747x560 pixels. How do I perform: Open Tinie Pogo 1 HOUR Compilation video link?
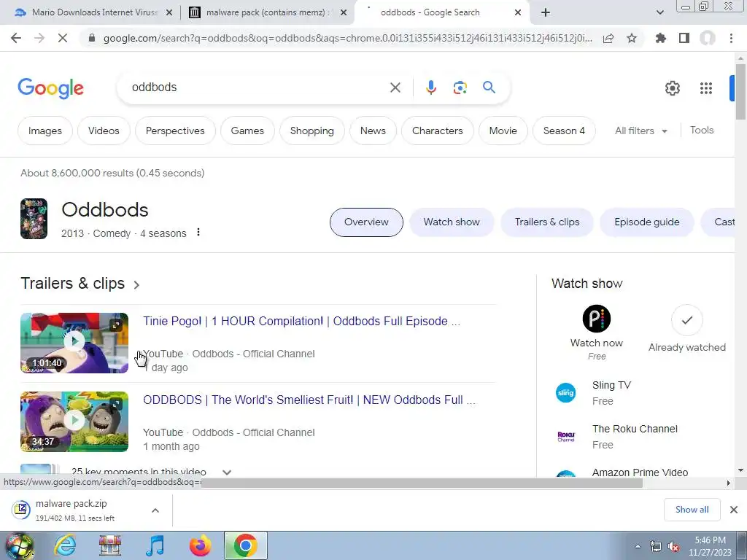pos(301,321)
